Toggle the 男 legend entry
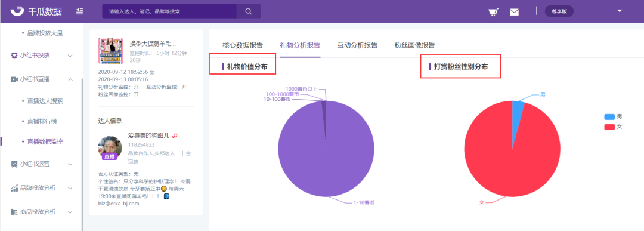Viewport: 644px width, 231px height. (x=613, y=117)
